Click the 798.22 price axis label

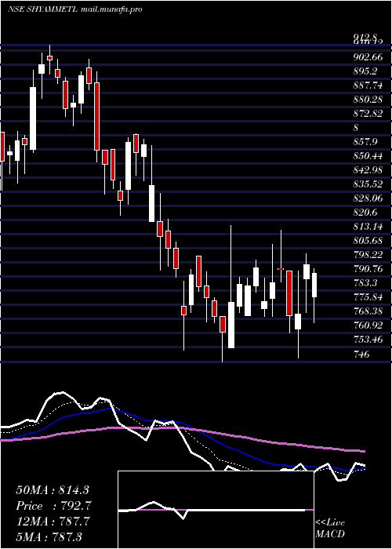point(368,255)
